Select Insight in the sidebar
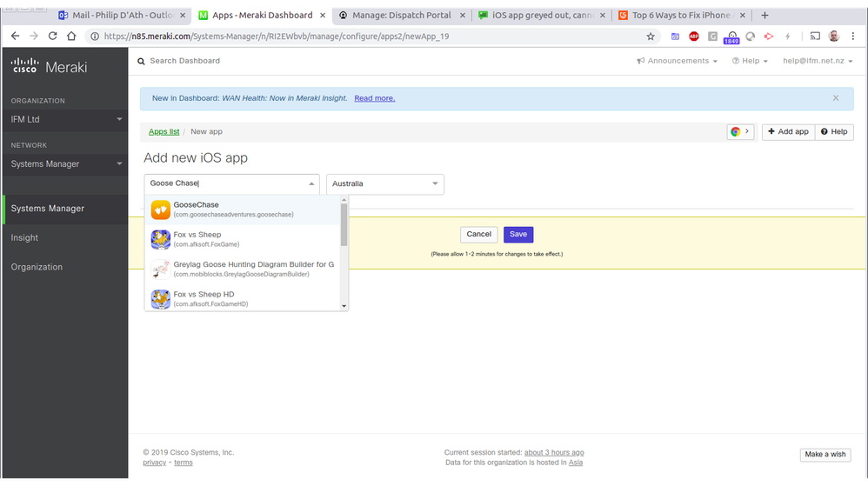The image size is (868, 486). tap(24, 237)
